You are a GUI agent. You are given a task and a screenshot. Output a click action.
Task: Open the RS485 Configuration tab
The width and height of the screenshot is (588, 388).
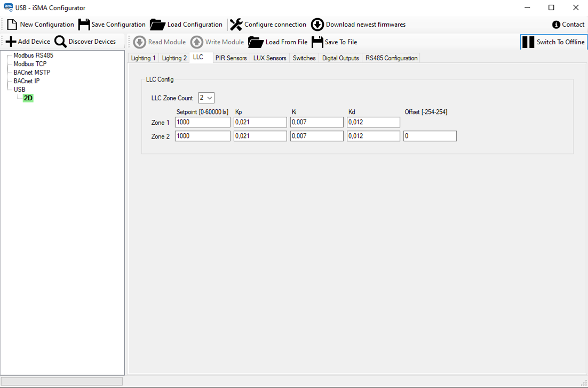391,58
